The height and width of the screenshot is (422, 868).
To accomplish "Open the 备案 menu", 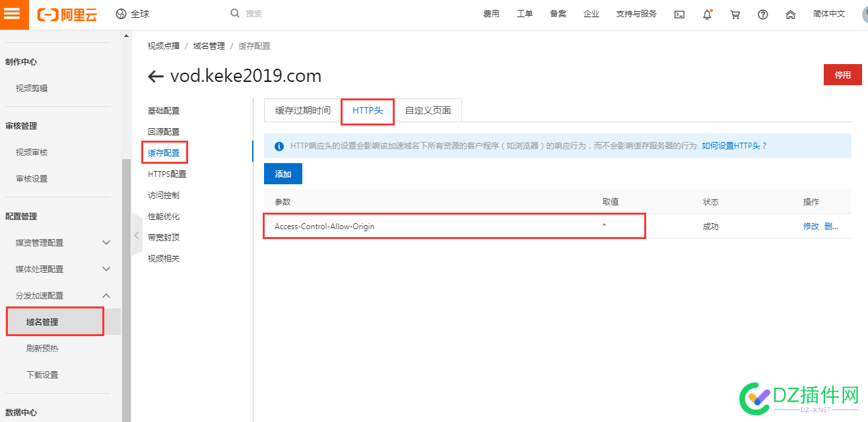I will 558,14.
